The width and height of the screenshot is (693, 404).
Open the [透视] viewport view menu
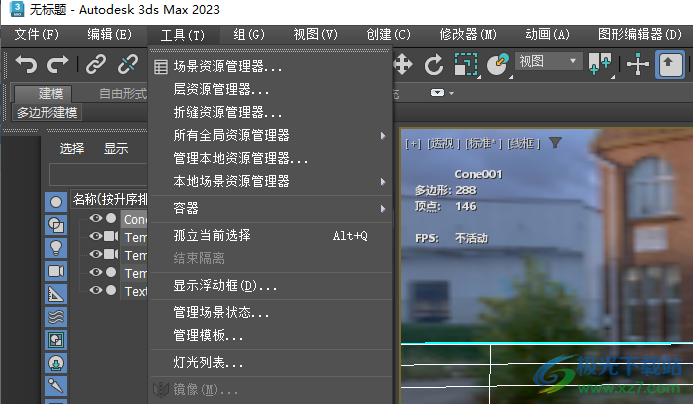point(444,144)
